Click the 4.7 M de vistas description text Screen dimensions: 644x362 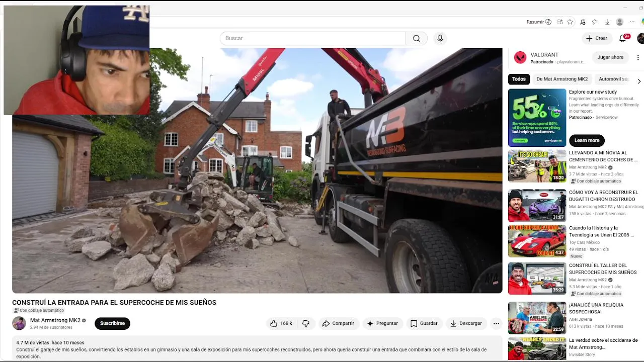[x=33, y=343]
